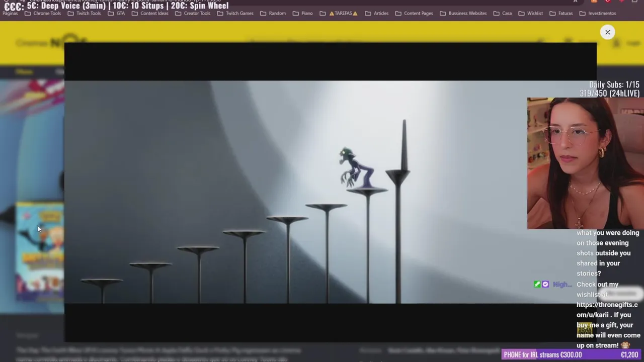Open the Casa bookmark folder

[x=503, y=13]
